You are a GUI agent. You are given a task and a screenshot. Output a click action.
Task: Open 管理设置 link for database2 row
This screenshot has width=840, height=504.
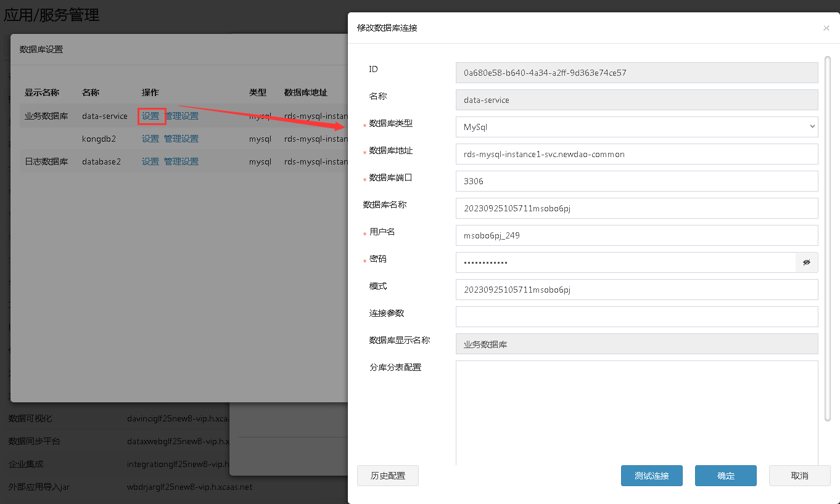181,161
